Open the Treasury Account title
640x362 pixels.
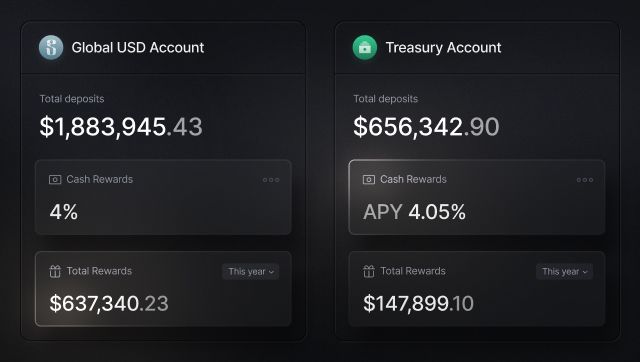pos(443,48)
